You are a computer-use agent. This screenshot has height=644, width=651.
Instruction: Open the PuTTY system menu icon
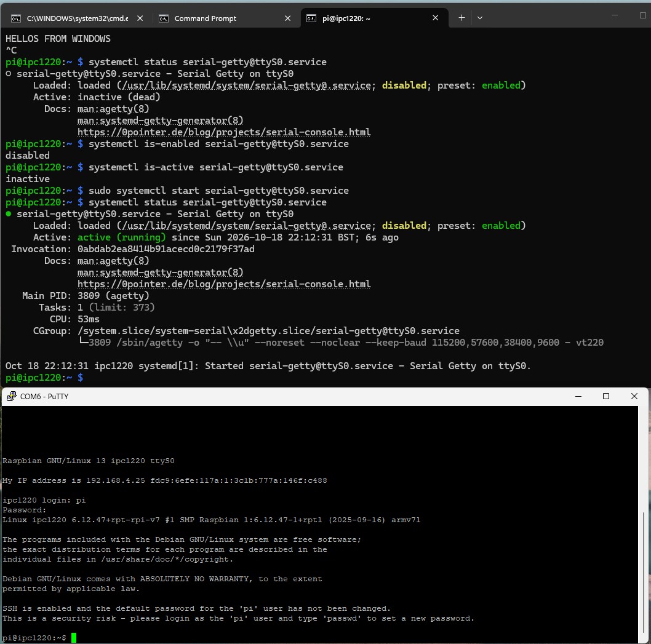click(12, 396)
